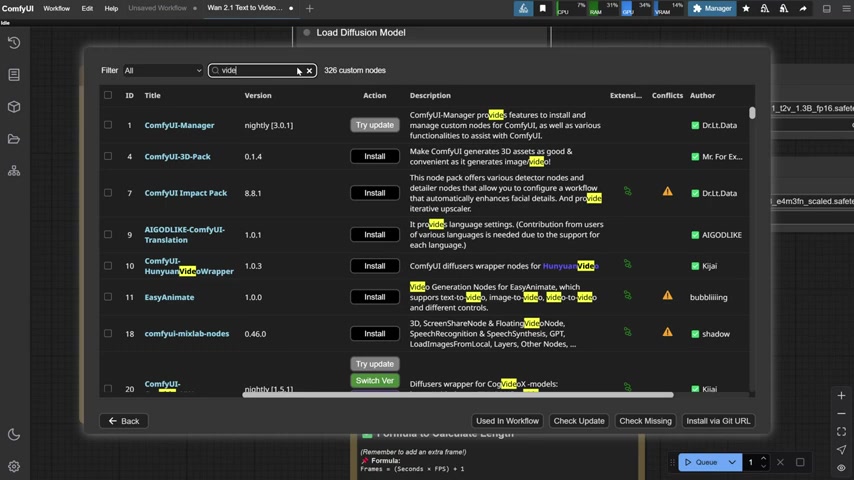
Task: Switch to the Wan 2.1 Text to Video tab
Action: 245,8
